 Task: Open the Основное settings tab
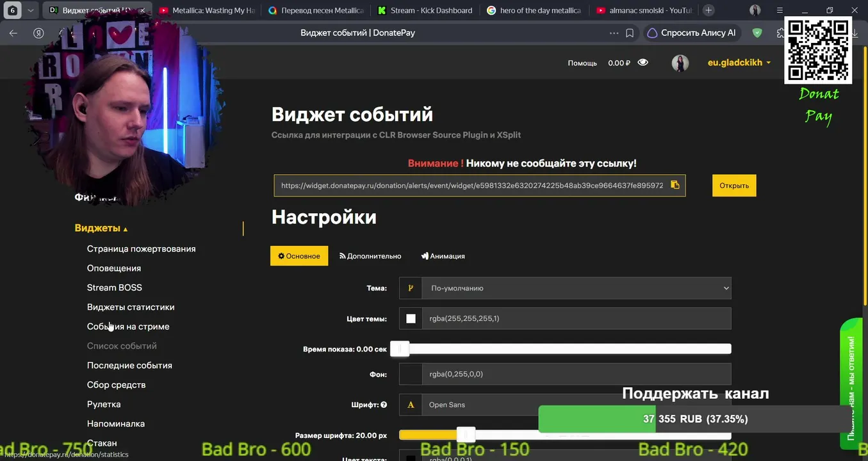[299, 255]
